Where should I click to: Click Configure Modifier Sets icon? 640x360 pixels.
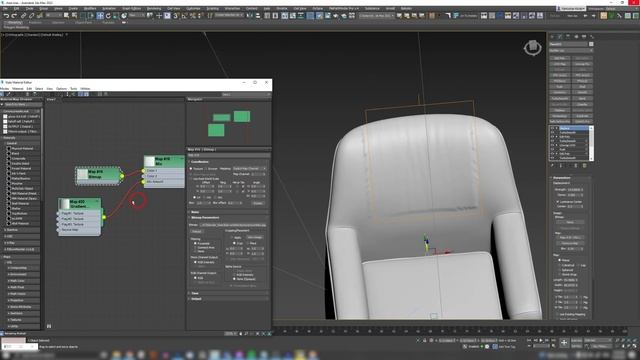tap(584, 165)
